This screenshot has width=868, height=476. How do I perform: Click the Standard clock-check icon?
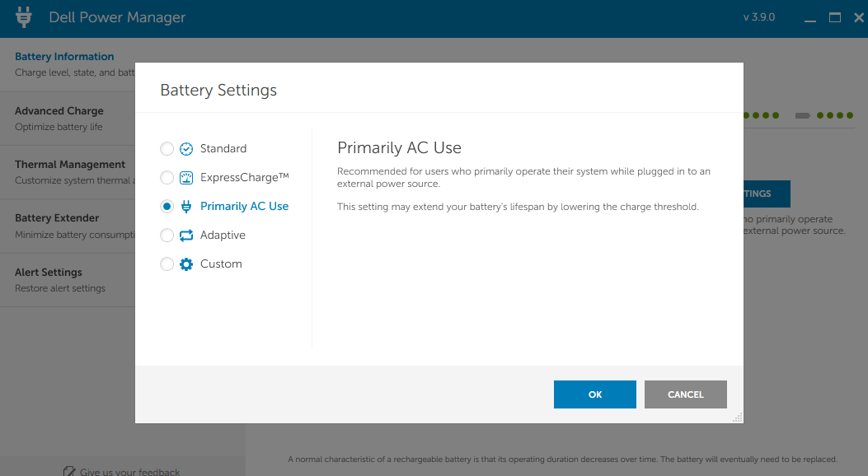[186, 149]
